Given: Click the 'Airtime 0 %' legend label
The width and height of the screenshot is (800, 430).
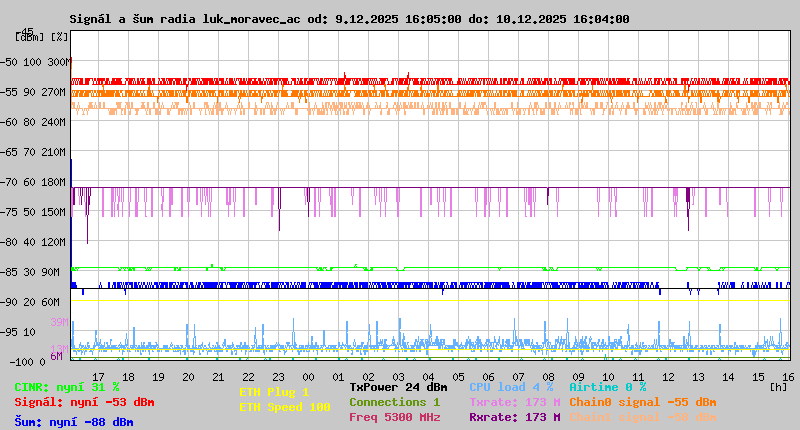Looking at the screenshot, I should [x=608, y=387].
